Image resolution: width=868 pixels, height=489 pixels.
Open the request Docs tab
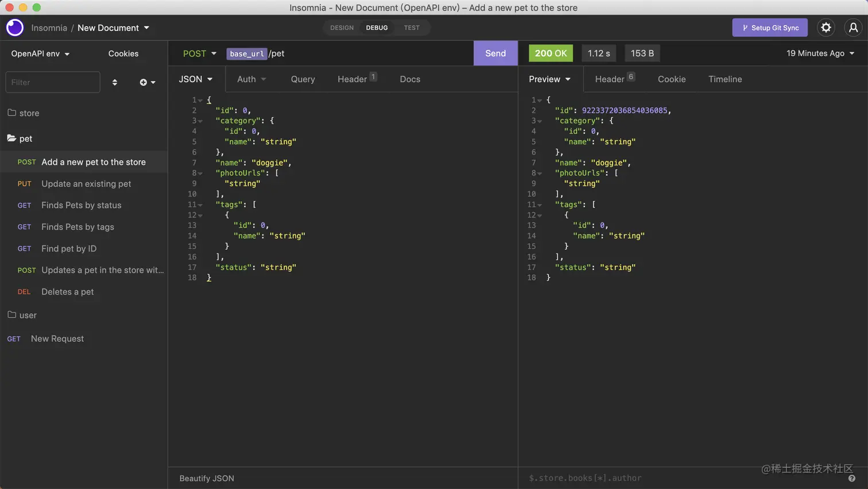pyautogui.click(x=410, y=79)
